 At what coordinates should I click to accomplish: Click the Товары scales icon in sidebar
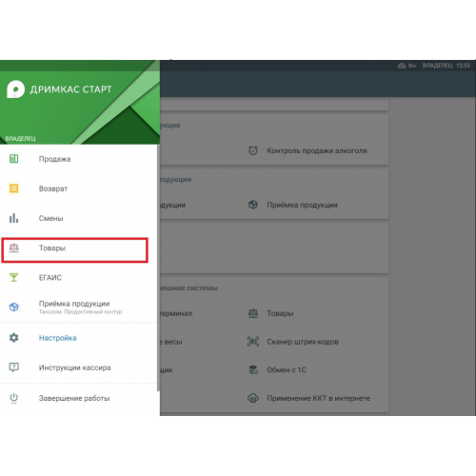coord(13,248)
